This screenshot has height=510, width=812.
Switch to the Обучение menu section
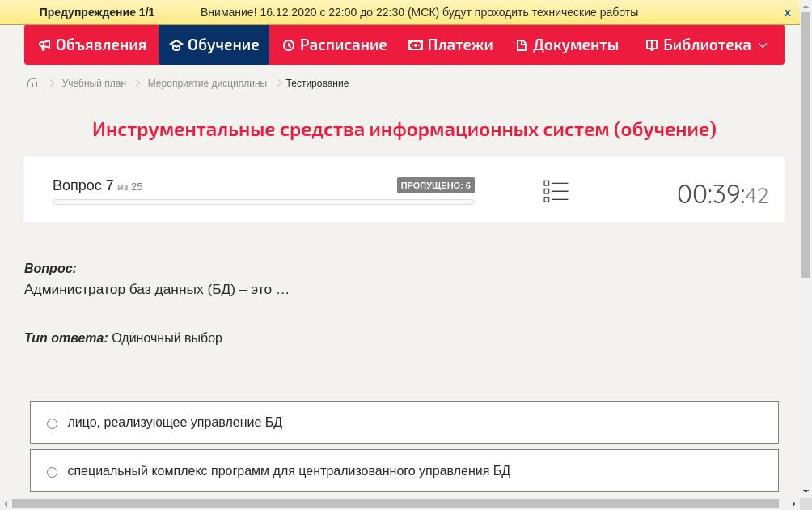[x=214, y=45]
